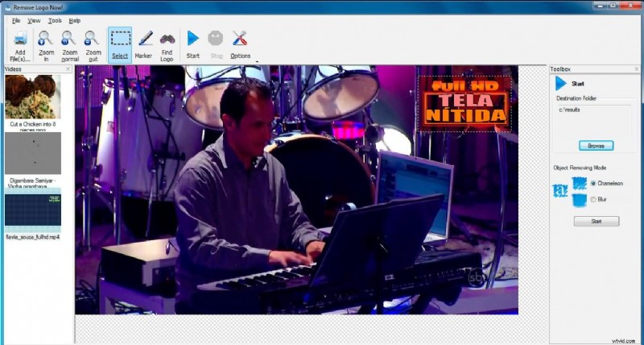The width and height of the screenshot is (644, 345).
Task: Click the Browse destination folder button
Action: pos(596,146)
